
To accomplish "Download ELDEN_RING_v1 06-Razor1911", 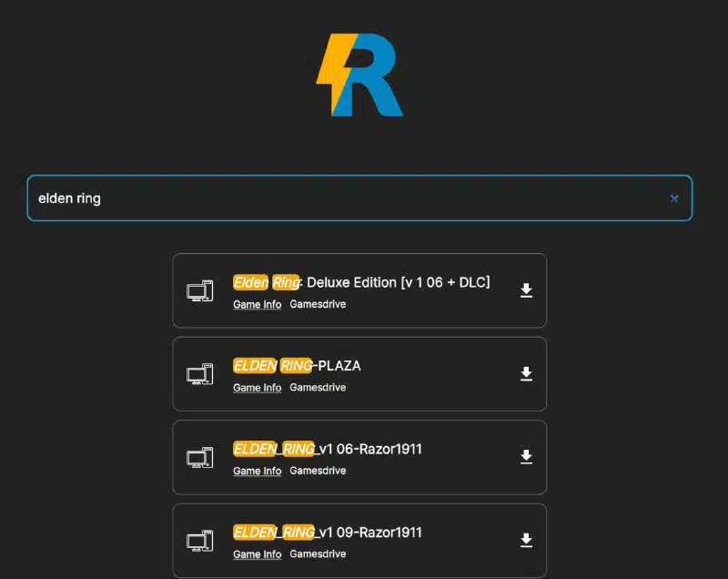I will (526, 456).
